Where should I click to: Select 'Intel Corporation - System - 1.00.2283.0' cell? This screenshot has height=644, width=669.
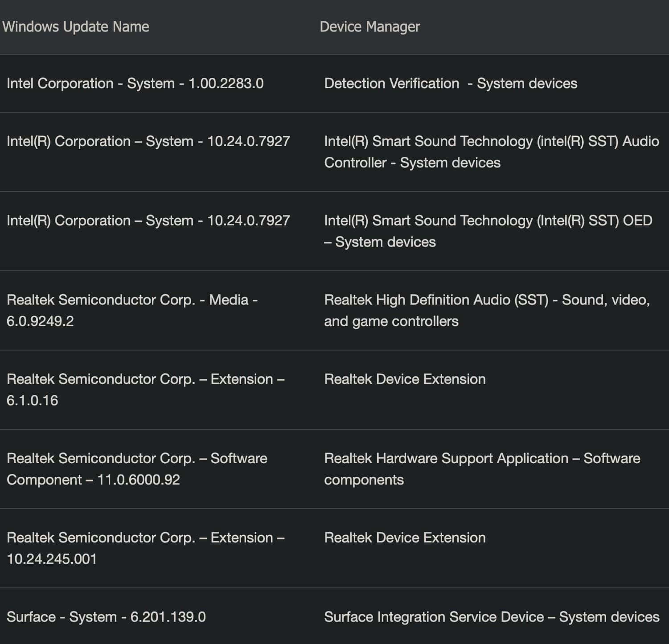135,83
